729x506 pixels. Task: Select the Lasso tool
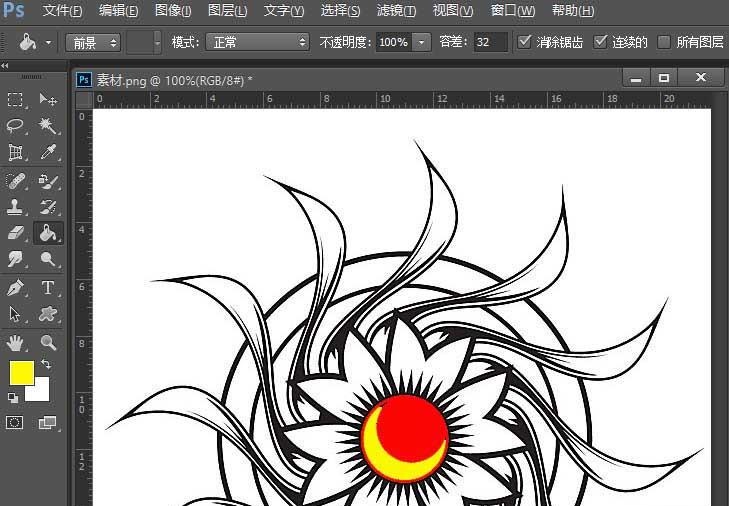(x=15, y=126)
